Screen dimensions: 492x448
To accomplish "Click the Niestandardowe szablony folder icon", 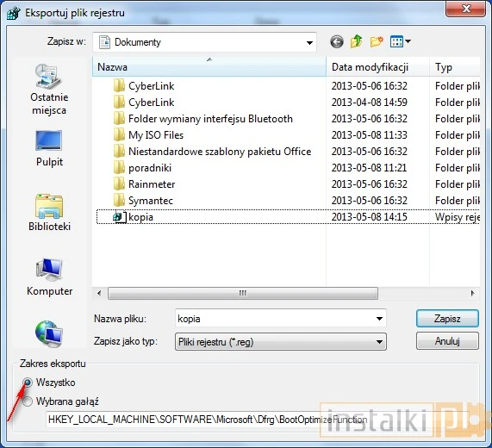I will coord(119,152).
